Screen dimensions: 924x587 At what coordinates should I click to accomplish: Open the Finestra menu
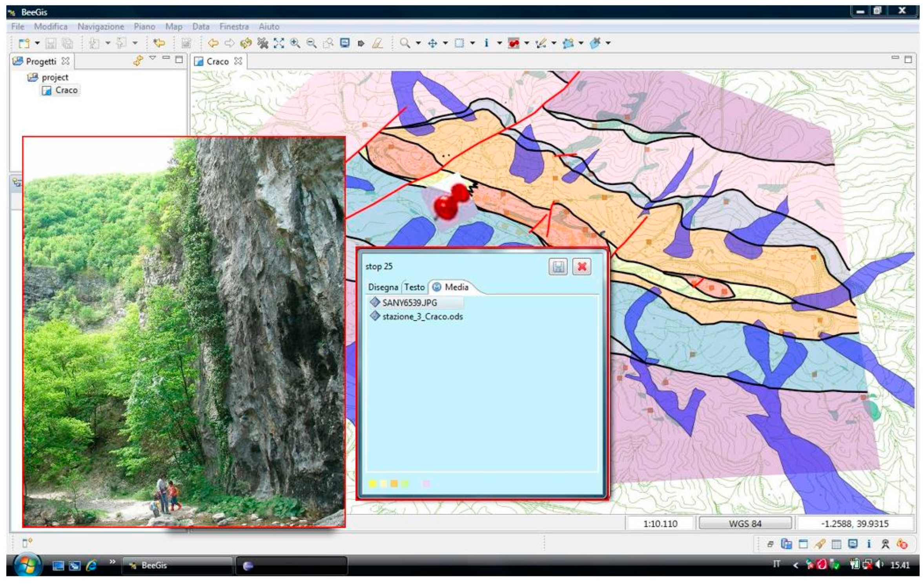pyautogui.click(x=234, y=26)
